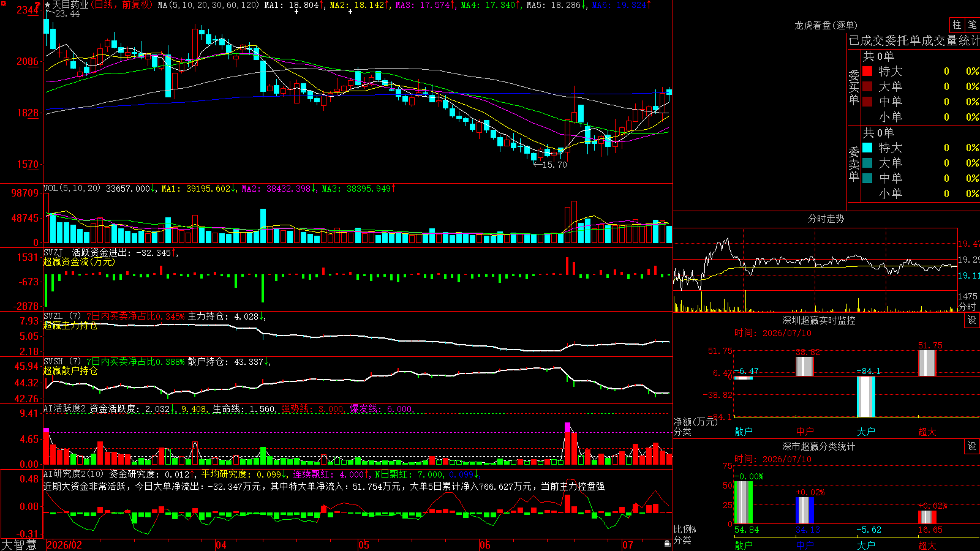980x551 pixels.
Task: Click the 中户 bar showing 38.82
Action: tap(805, 366)
